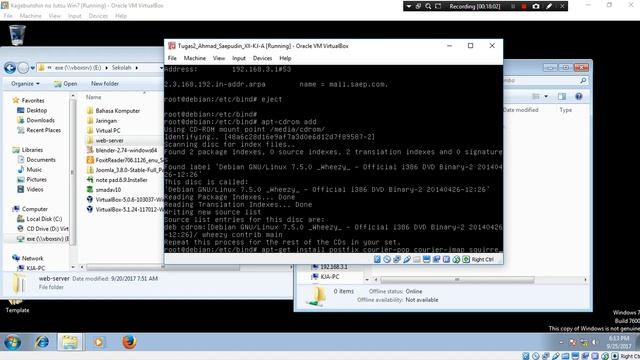This screenshot has height=360, width=640.
Task: Toggle preview pane icon in right Explorer window
Action: [x=562, y=96]
